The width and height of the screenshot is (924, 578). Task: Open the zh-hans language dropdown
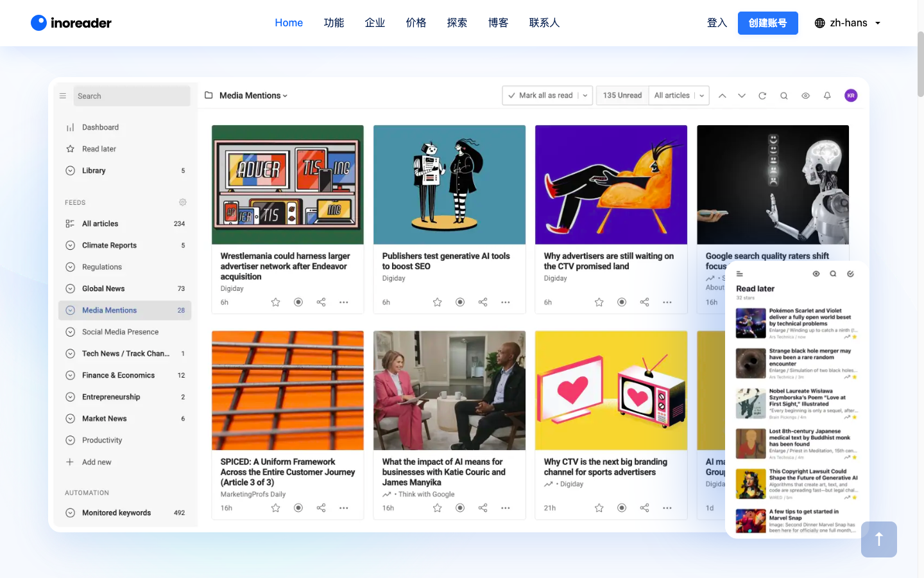click(848, 23)
